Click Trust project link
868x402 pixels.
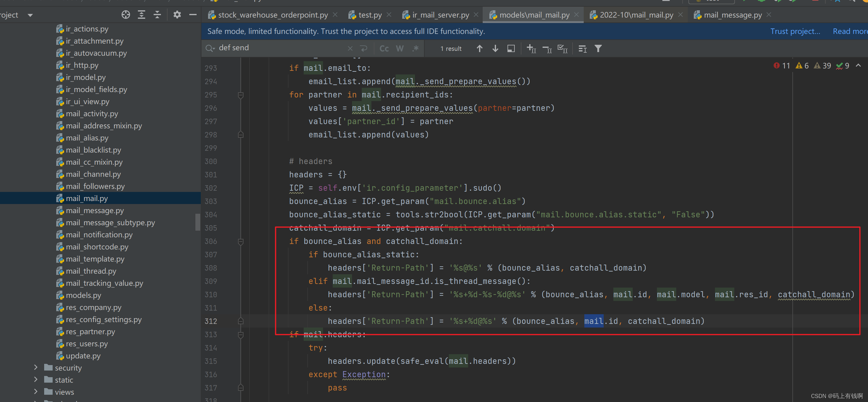tap(795, 31)
